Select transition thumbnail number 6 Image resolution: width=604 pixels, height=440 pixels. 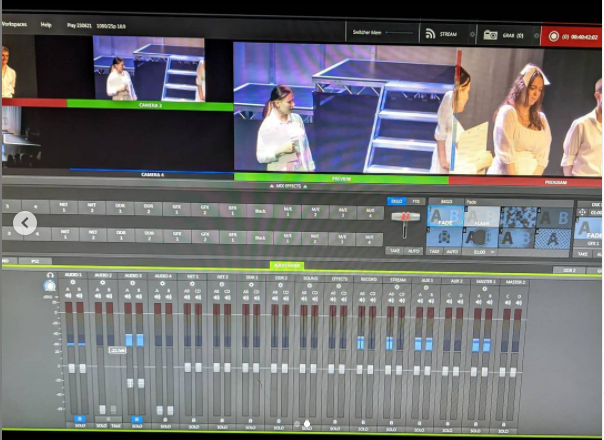pos(481,238)
